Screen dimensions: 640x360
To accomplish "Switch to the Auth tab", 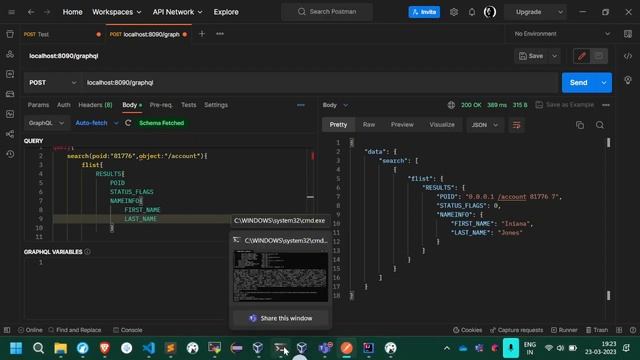I will pos(64,105).
